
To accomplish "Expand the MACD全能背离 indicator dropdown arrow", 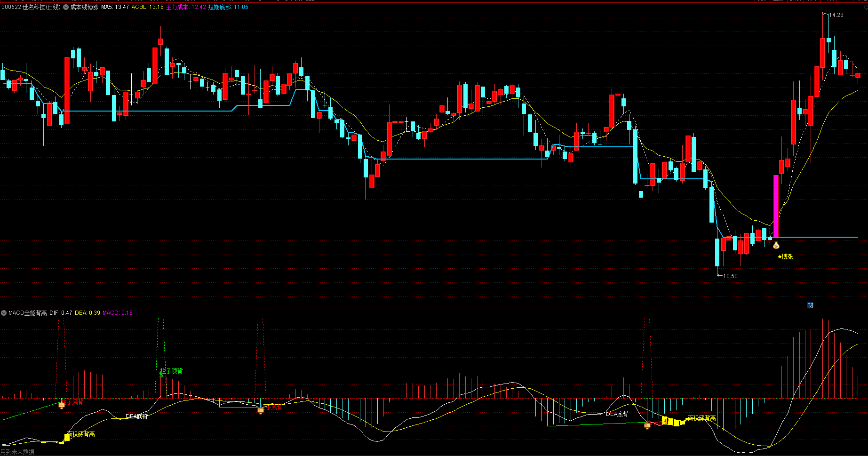I will tap(4, 313).
